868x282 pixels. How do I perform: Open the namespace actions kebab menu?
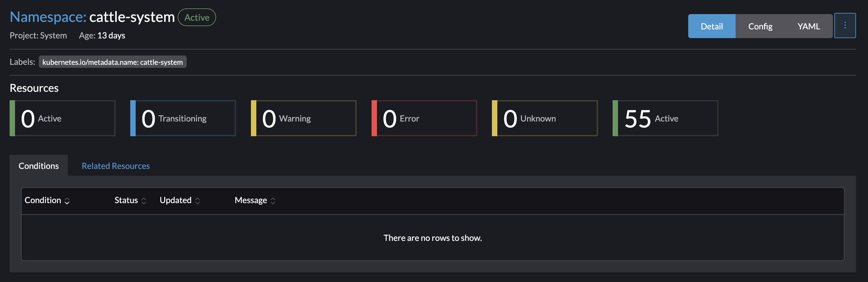845,25
